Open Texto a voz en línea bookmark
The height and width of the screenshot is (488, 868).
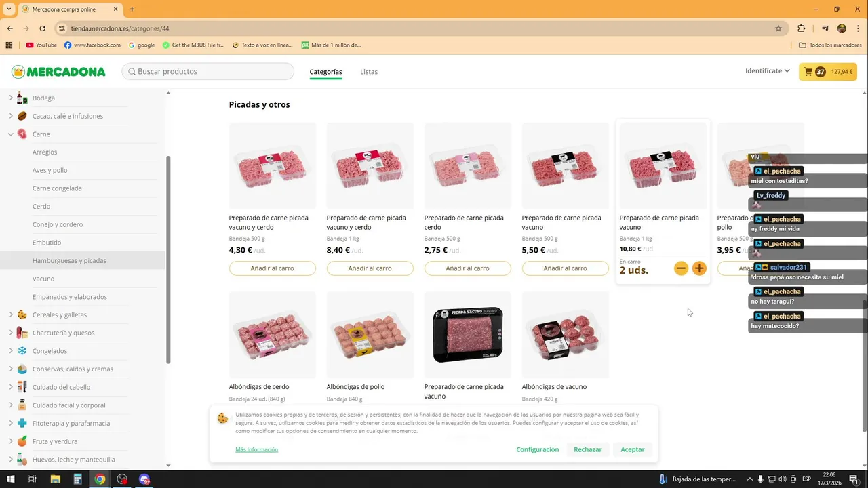tap(262, 45)
